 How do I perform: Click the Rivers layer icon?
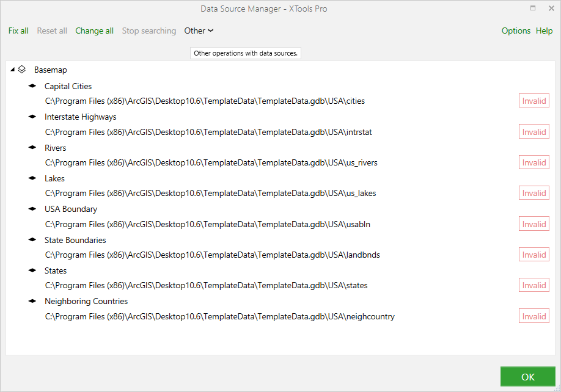coord(32,147)
